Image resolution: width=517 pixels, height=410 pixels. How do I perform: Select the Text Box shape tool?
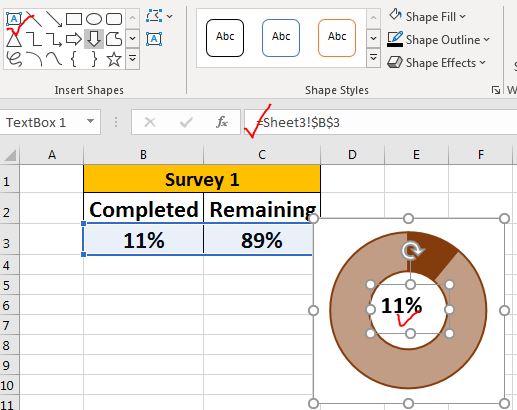coord(14,19)
